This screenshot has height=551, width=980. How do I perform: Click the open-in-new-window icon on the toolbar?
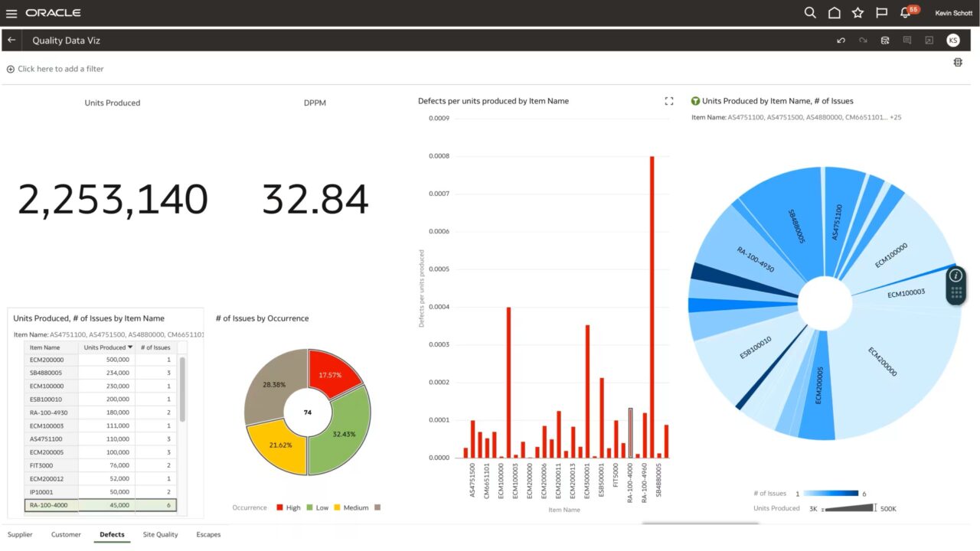(929, 40)
